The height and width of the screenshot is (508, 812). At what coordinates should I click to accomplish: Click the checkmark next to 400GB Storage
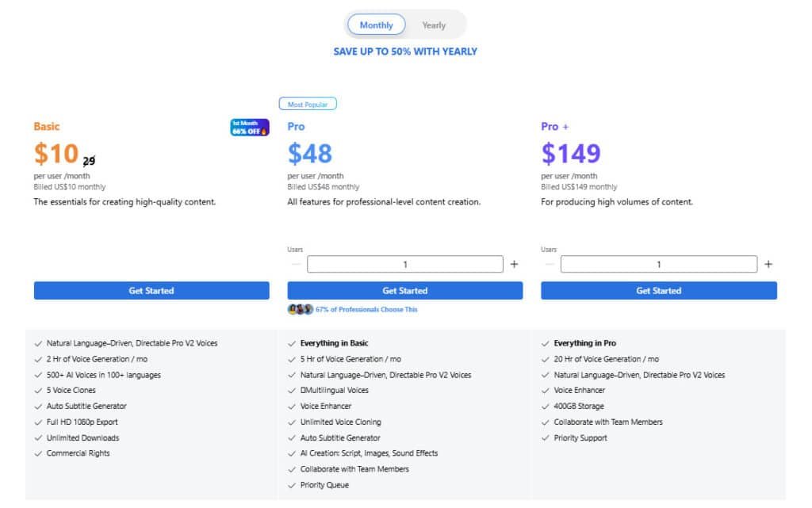pyautogui.click(x=546, y=407)
